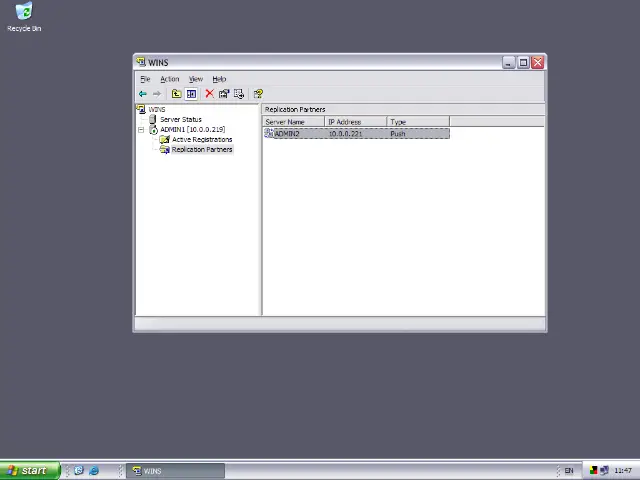Open the View menu
Viewport: 640px width, 480px height.
195,79
